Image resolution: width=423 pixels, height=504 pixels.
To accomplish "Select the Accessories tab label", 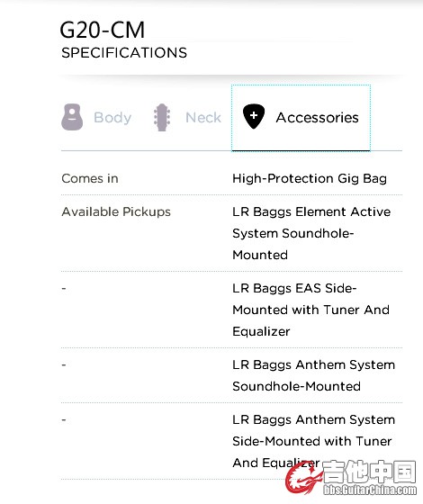I will point(317,118).
